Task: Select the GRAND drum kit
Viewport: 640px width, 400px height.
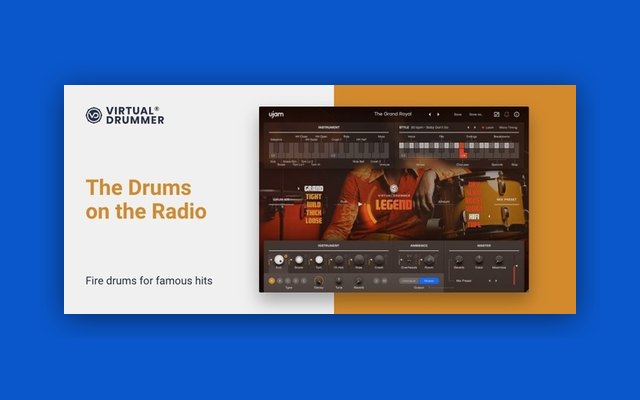Action: click(x=313, y=189)
